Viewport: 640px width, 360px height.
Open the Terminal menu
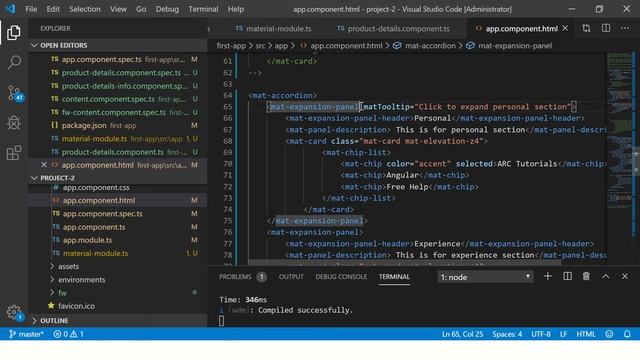(203, 9)
